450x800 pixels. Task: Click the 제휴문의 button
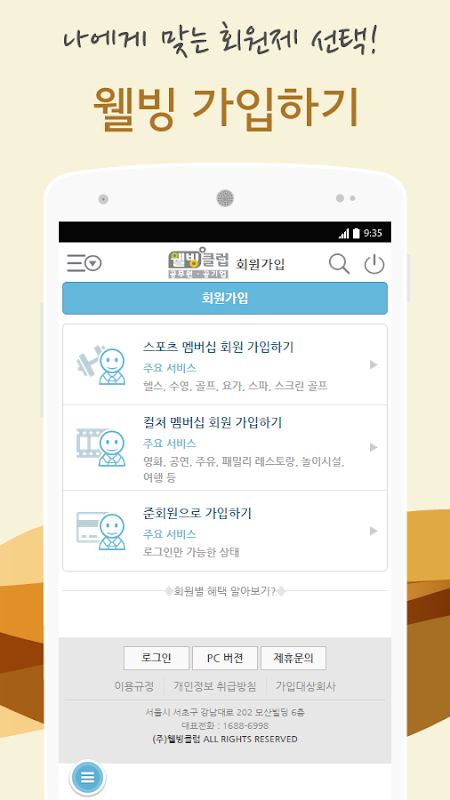pos(293,658)
